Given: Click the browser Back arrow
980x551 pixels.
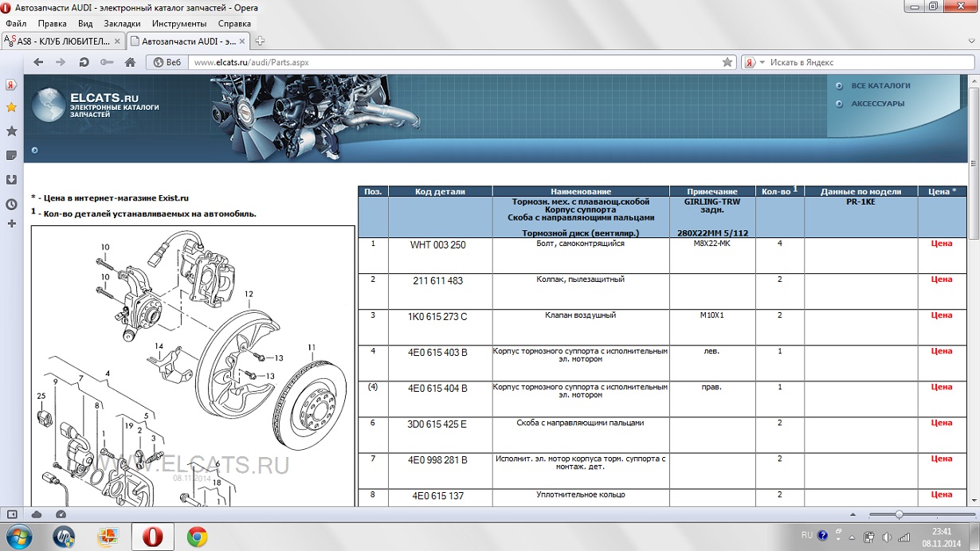Looking at the screenshot, I should [x=38, y=62].
